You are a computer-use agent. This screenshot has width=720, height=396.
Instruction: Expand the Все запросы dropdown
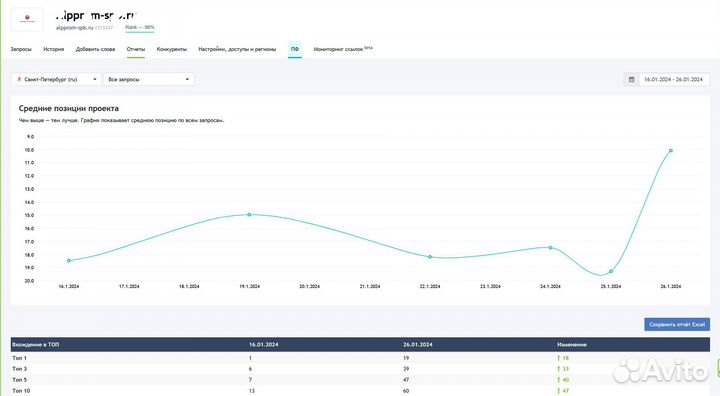(x=149, y=79)
